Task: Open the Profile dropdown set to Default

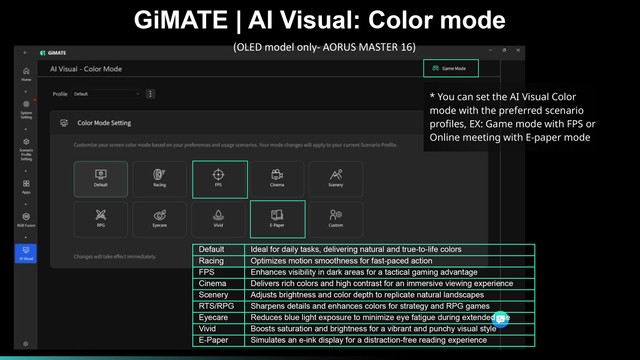Action: 106,94
